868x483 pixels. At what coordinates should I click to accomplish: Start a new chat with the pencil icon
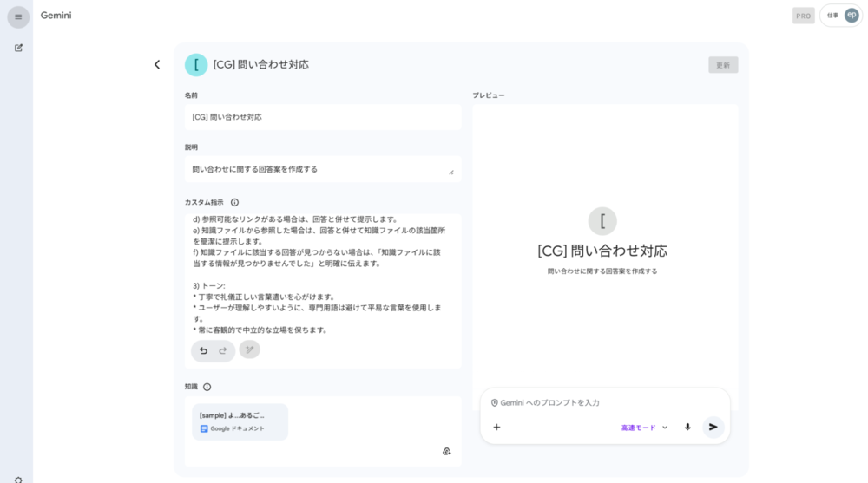point(18,48)
